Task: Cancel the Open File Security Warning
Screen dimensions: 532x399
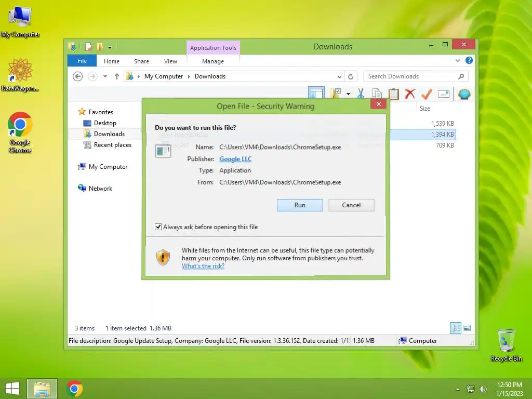Action: click(x=351, y=205)
